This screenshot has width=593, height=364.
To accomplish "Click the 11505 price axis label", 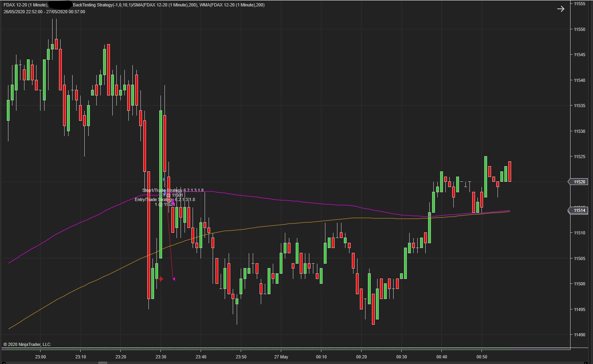I will coord(579,258).
